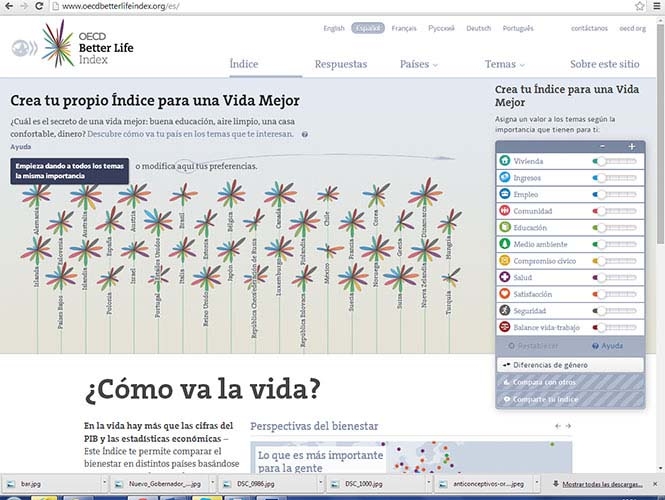Switch language to Français
Screen dimensions: 665x500
tap(404, 28)
